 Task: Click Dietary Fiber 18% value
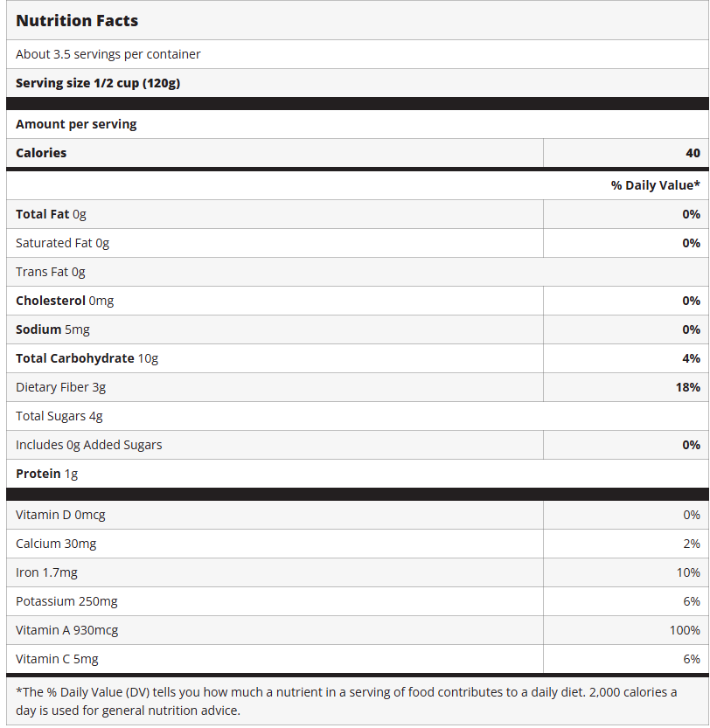687,387
